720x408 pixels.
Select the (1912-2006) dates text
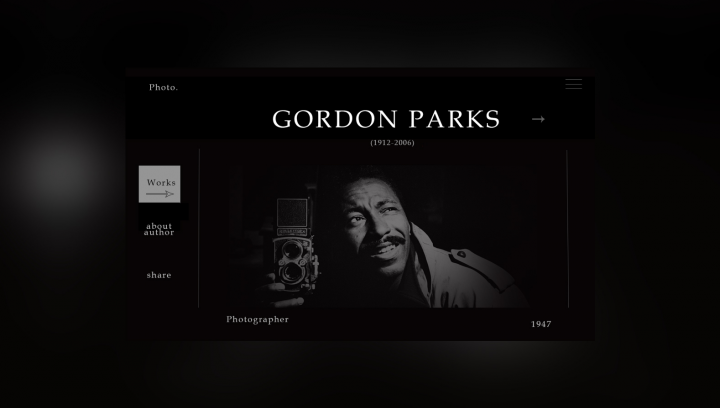coord(392,143)
